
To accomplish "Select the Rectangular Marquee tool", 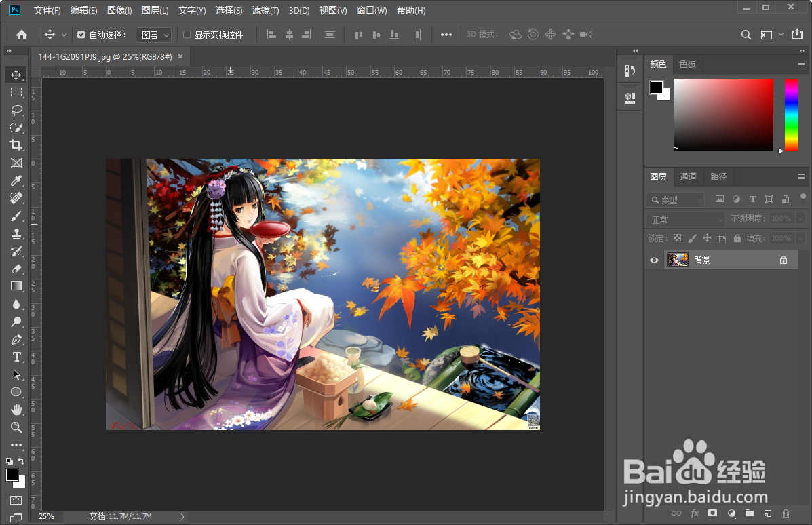I will pyautogui.click(x=16, y=92).
